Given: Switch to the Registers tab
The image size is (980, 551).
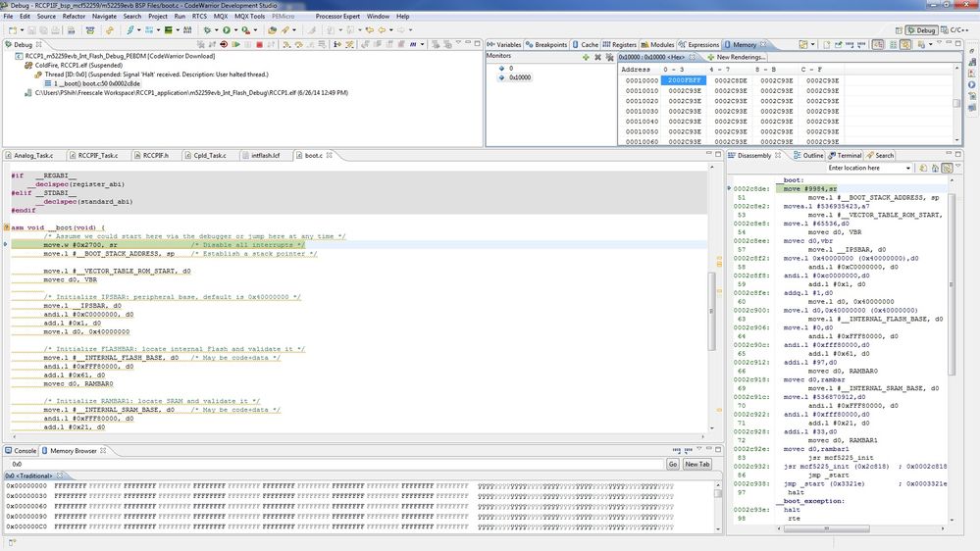Looking at the screenshot, I should point(619,44).
